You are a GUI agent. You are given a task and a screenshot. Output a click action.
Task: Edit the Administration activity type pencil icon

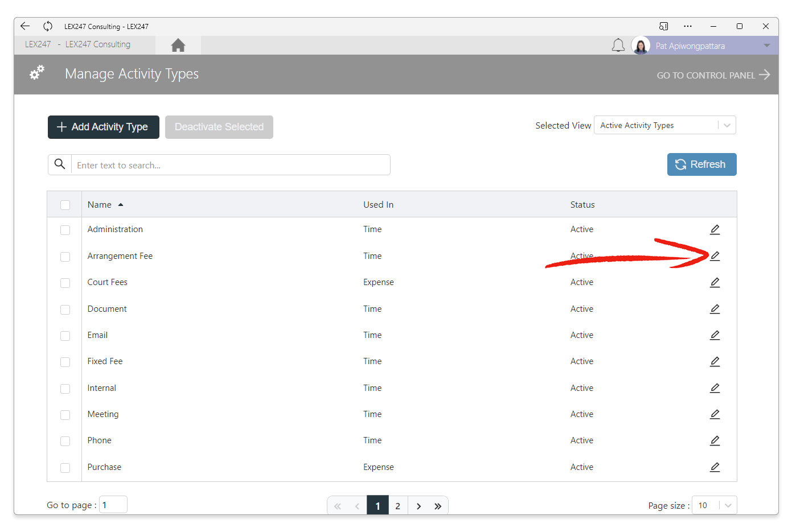click(x=715, y=229)
